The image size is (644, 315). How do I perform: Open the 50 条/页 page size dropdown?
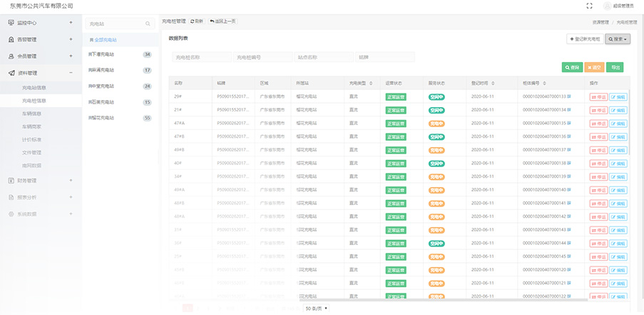tap(317, 309)
